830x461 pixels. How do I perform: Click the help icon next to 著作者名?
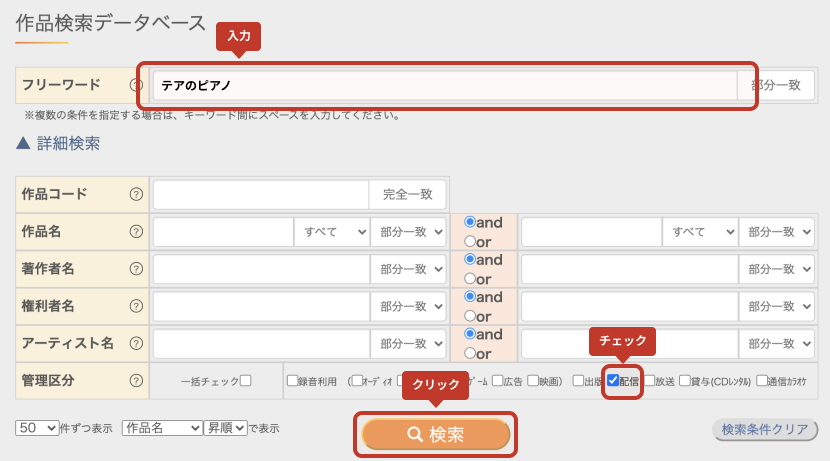pyautogui.click(x=136, y=268)
